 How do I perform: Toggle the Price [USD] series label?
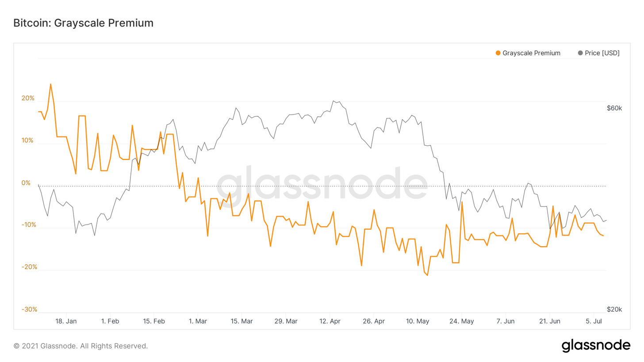(602, 53)
